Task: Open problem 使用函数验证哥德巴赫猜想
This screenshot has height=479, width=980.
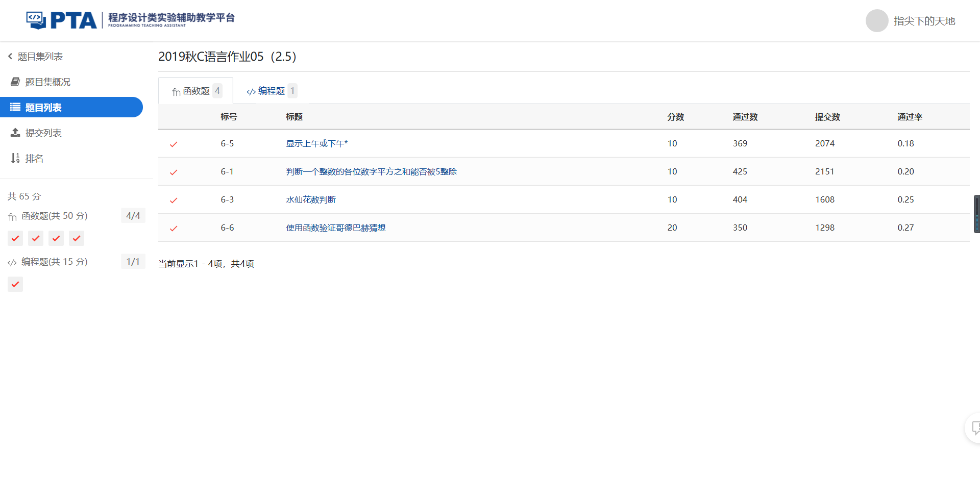Action: click(336, 228)
